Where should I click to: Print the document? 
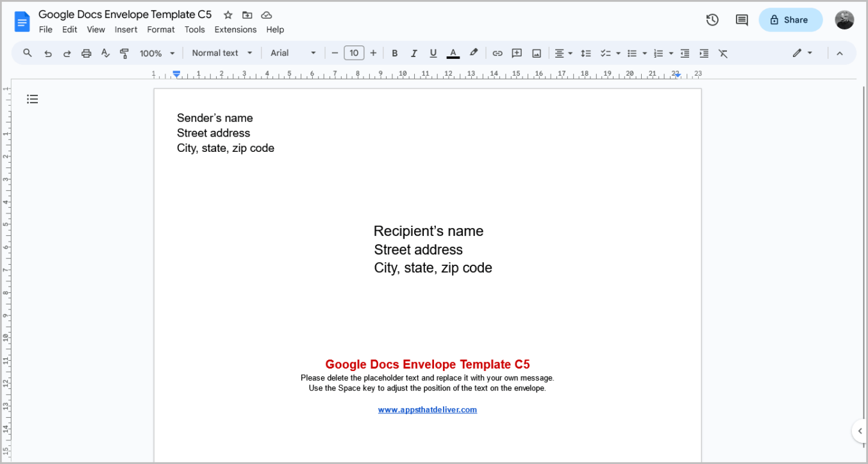coord(86,53)
